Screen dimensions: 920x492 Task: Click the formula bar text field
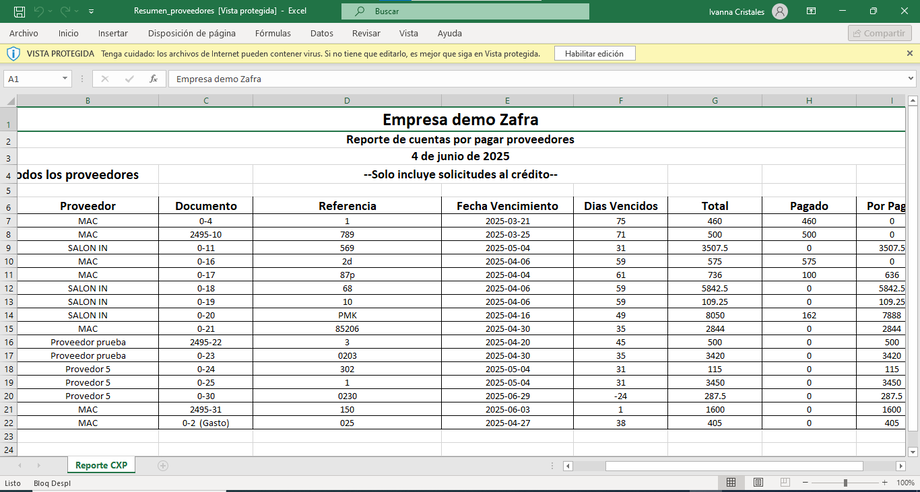coord(537,79)
